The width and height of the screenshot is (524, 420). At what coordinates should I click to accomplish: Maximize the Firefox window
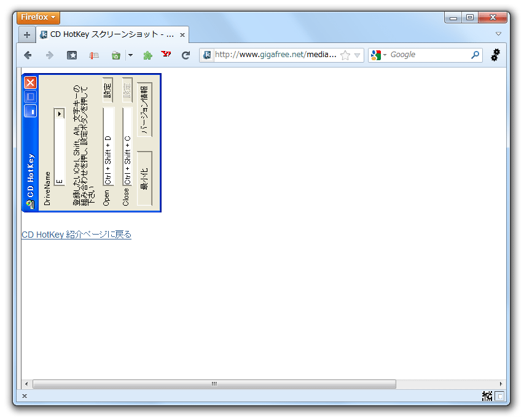(x=470, y=17)
